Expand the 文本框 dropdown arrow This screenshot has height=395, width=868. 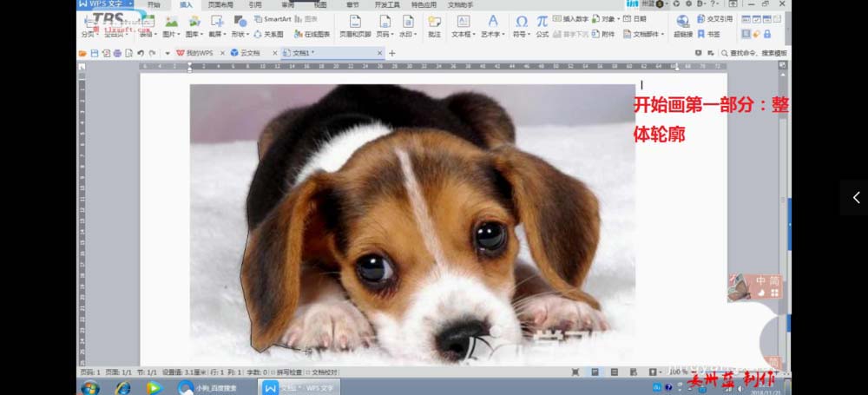pyautogui.click(x=473, y=35)
